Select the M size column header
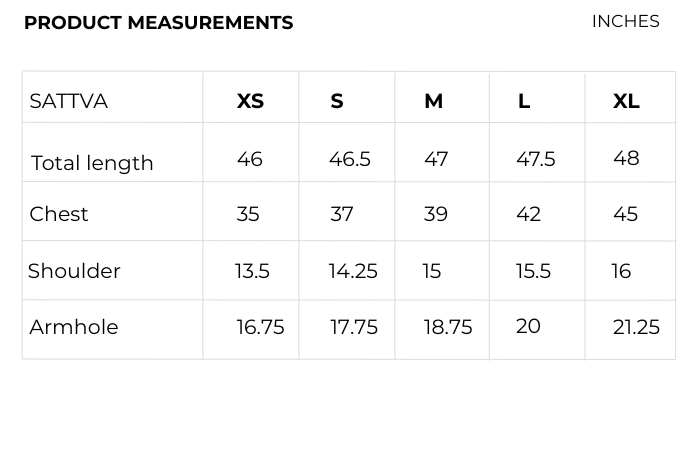 (x=433, y=101)
